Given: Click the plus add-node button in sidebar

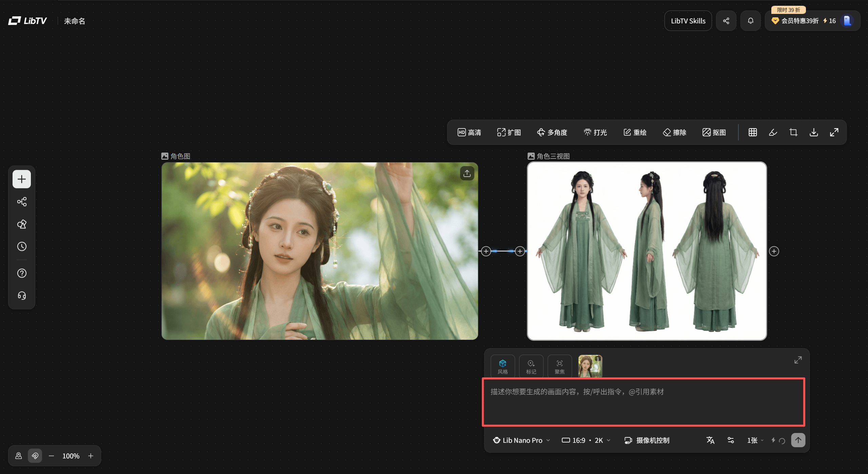Looking at the screenshot, I should click(22, 179).
